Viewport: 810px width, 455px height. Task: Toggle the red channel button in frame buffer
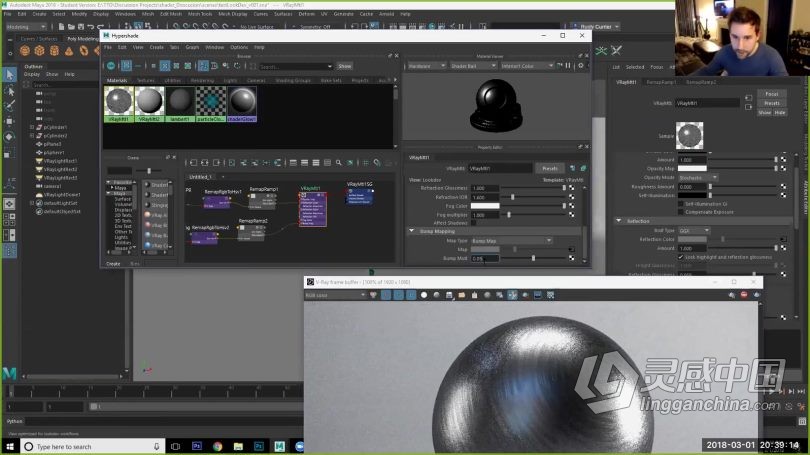click(386, 295)
